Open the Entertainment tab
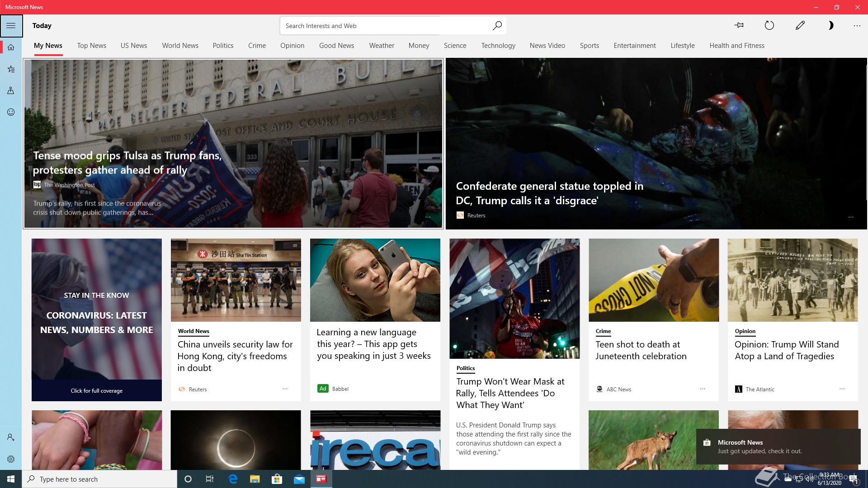This screenshot has height=488, width=868. (x=635, y=46)
